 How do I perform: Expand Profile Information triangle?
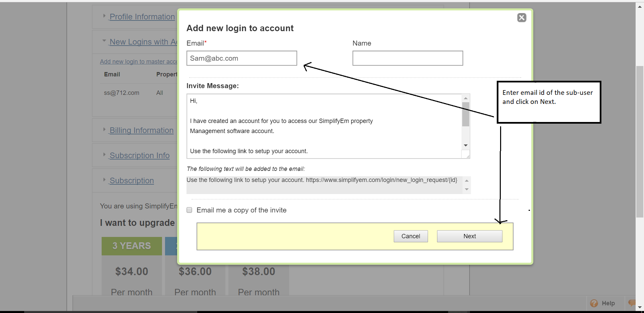tap(104, 16)
